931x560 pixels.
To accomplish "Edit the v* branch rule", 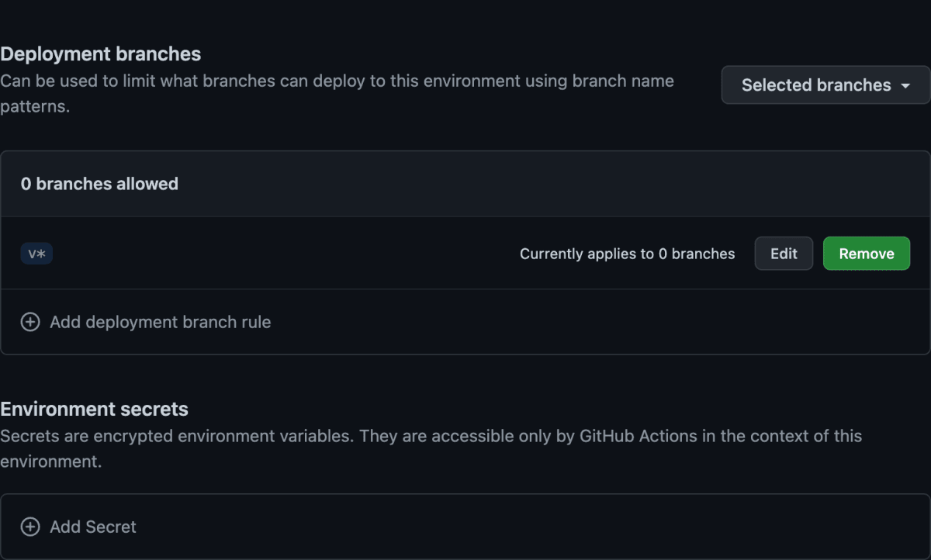I will point(784,254).
